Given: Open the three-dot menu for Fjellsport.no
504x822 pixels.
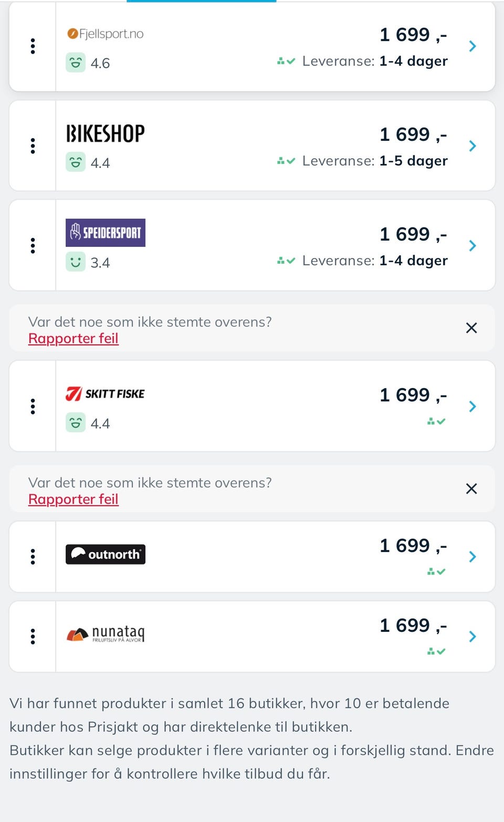Looking at the screenshot, I should (x=33, y=46).
